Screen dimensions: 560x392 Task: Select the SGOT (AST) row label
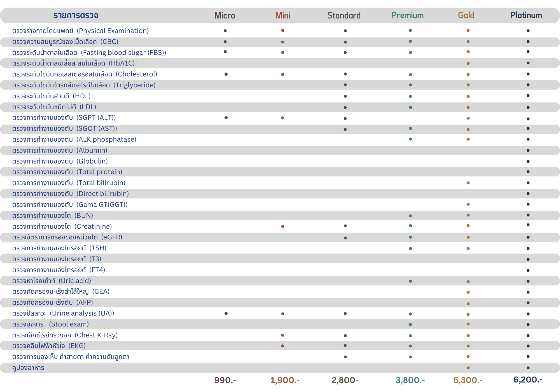tap(64, 129)
